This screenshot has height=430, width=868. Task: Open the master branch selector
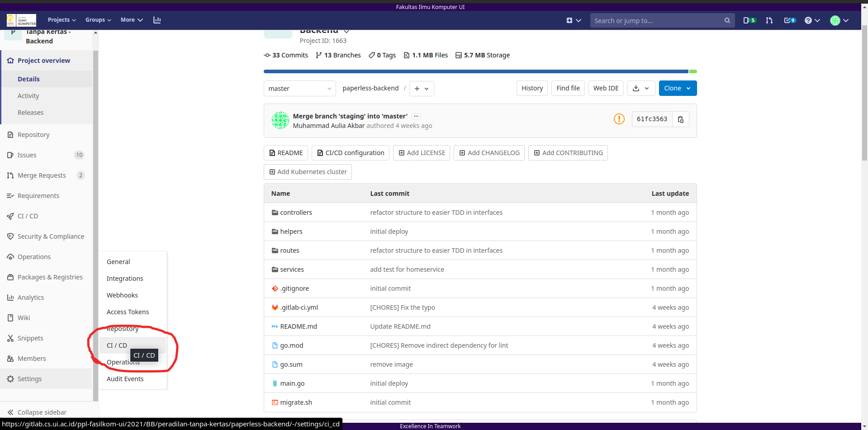(x=299, y=89)
